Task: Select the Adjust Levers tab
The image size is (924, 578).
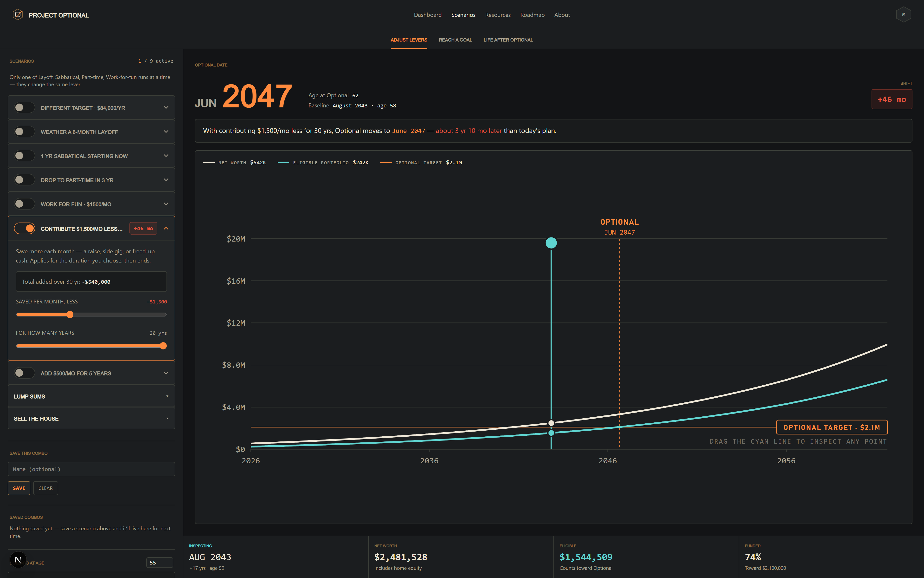Action: click(409, 40)
